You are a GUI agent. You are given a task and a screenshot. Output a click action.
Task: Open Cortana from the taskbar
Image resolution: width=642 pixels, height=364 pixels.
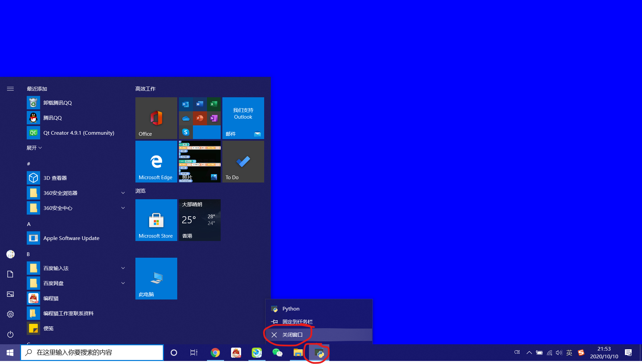pos(174,352)
